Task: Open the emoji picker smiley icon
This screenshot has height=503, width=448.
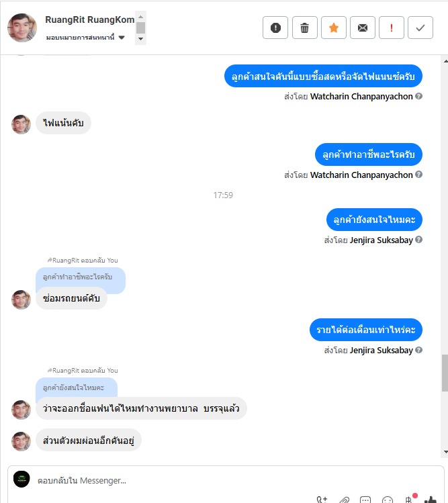Action: (388, 500)
